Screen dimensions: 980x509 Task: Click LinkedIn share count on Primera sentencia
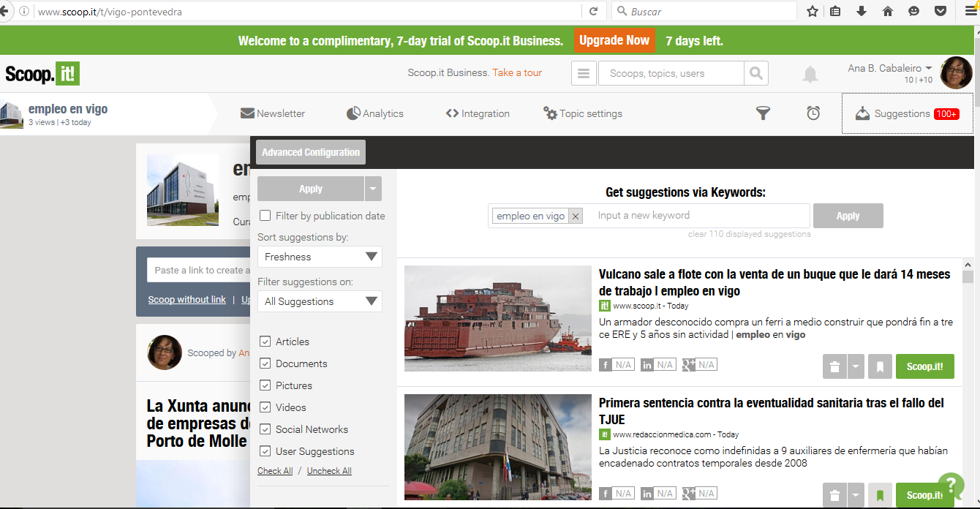[658, 494]
